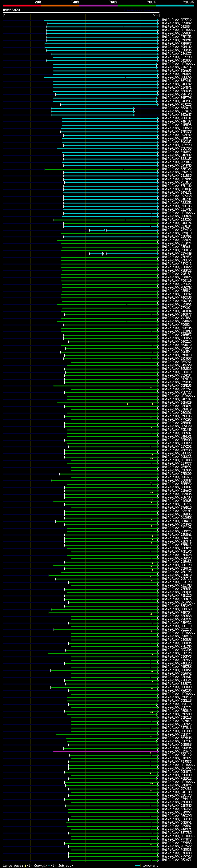Select the UniRef100_B8HNK4 label
Viewport: 197px width, 868px height.
coord(176,216)
